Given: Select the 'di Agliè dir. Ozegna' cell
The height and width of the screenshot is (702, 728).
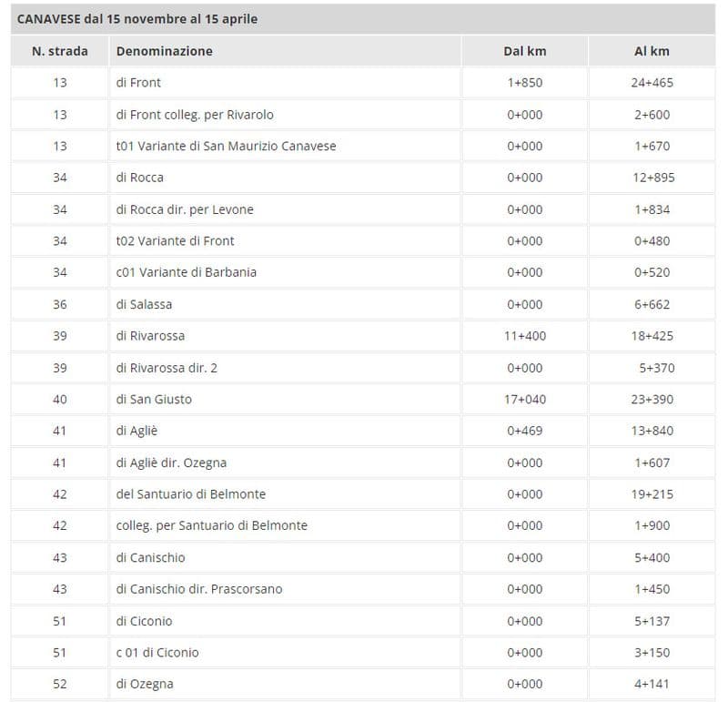Looking at the screenshot, I should pos(171,463).
